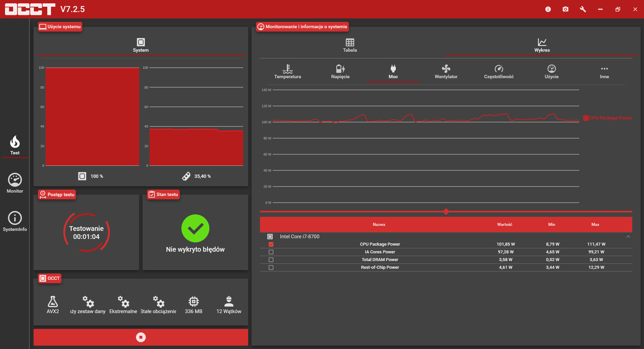Open the Test section flame icon
The height and width of the screenshot is (349, 644).
[x=15, y=142]
